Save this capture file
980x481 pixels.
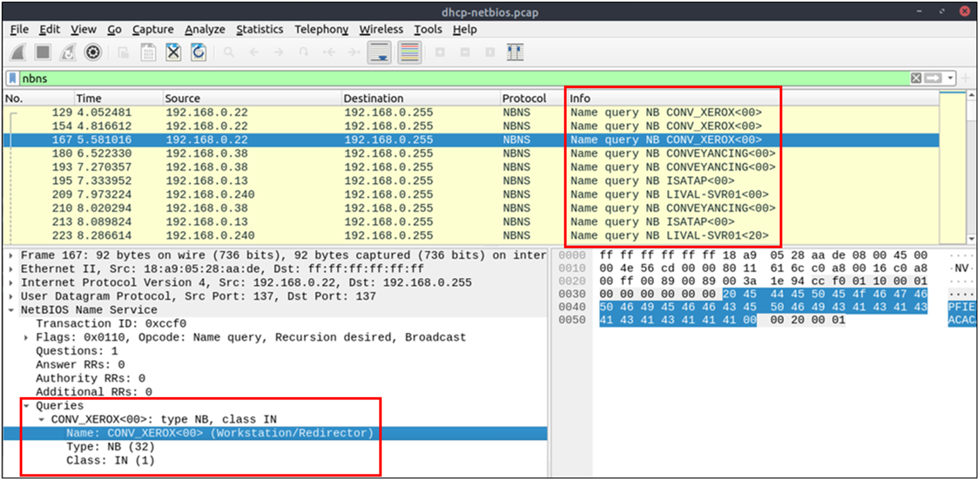tap(148, 52)
